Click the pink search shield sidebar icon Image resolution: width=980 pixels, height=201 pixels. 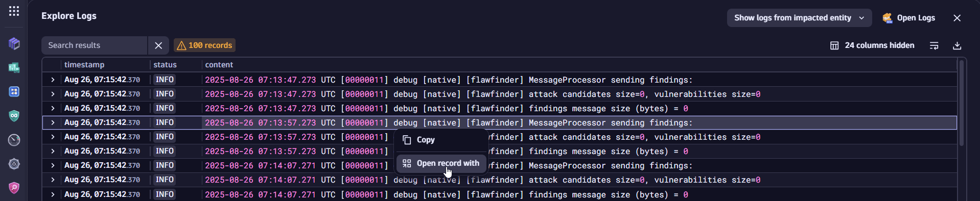point(14,188)
